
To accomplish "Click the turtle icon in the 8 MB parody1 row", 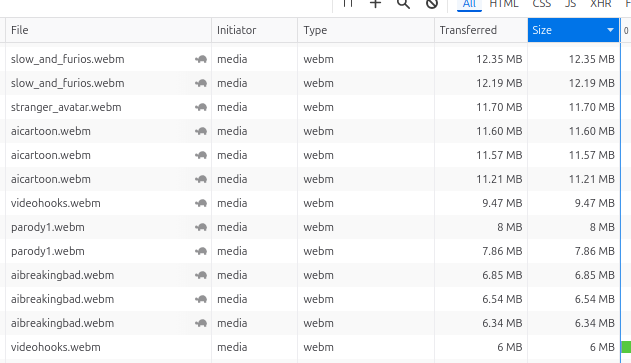I will (201, 227).
